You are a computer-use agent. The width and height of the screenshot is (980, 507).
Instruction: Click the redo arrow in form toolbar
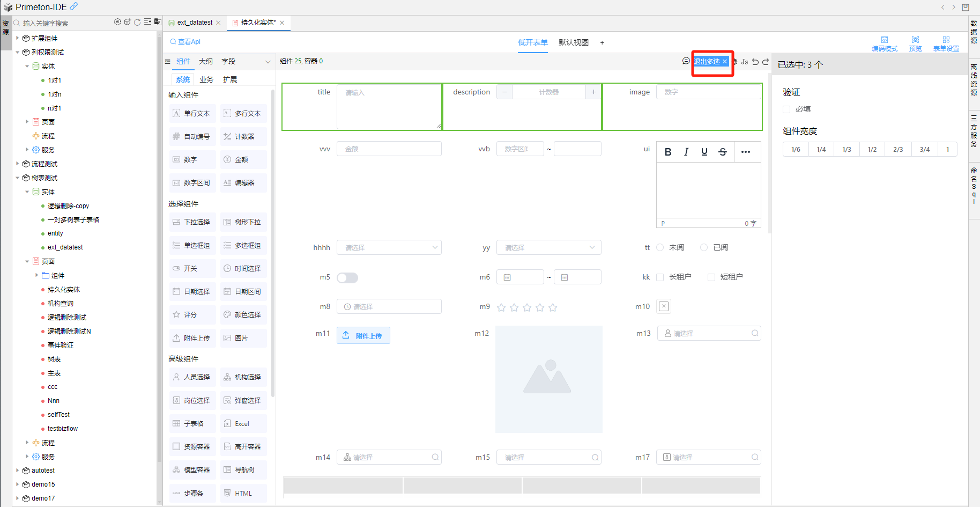pyautogui.click(x=766, y=62)
